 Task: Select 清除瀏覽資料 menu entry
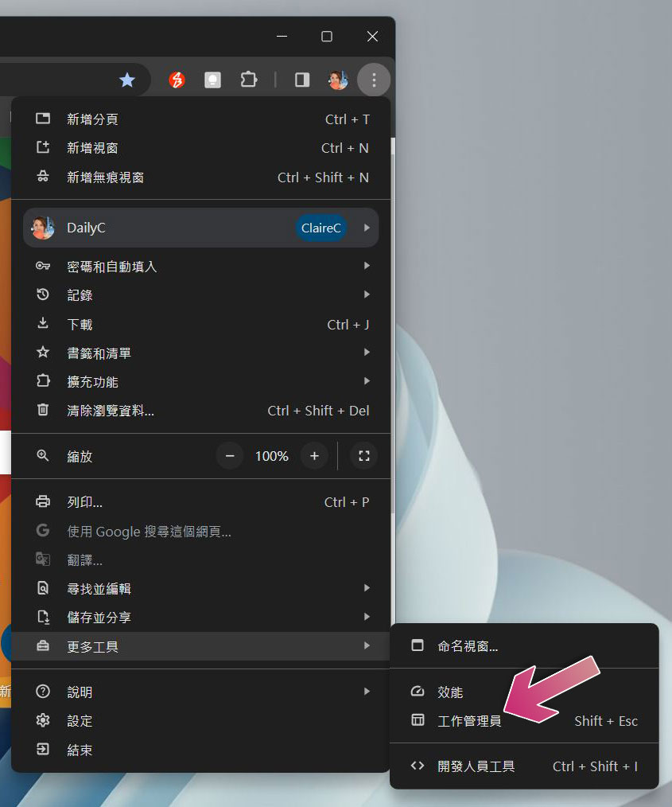(x=201, y=411)
